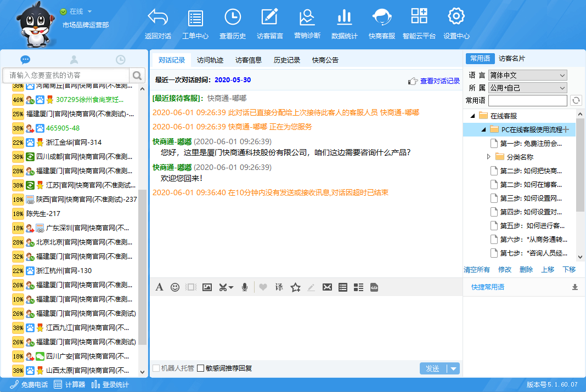Open the 语言 简体中文 dropdown
Image resolution: width=586 pixels, height=392 pixels.
527,75
